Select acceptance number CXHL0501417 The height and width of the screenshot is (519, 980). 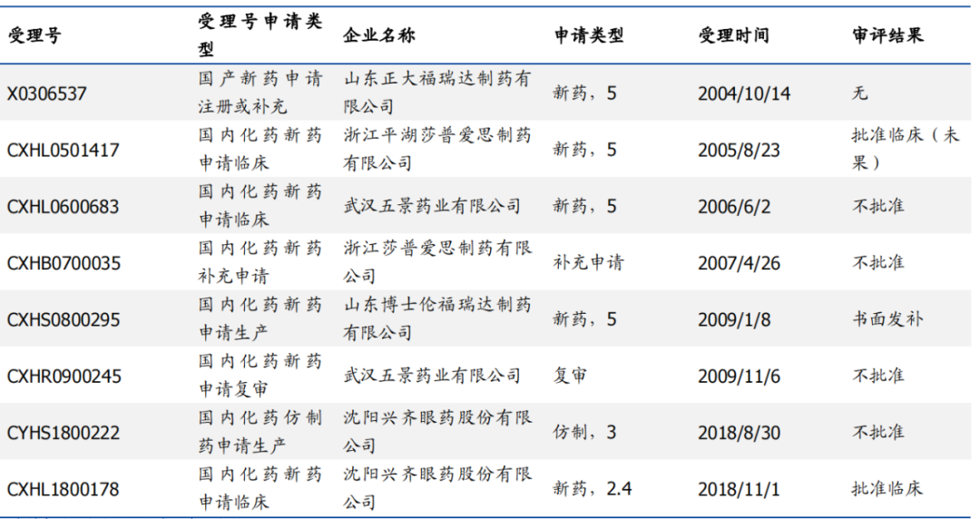click(x=64, y=150)
